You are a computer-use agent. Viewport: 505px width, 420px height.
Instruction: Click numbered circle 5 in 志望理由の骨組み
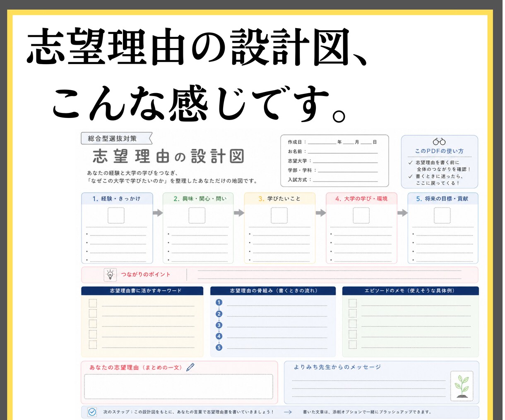coord(219,348)
